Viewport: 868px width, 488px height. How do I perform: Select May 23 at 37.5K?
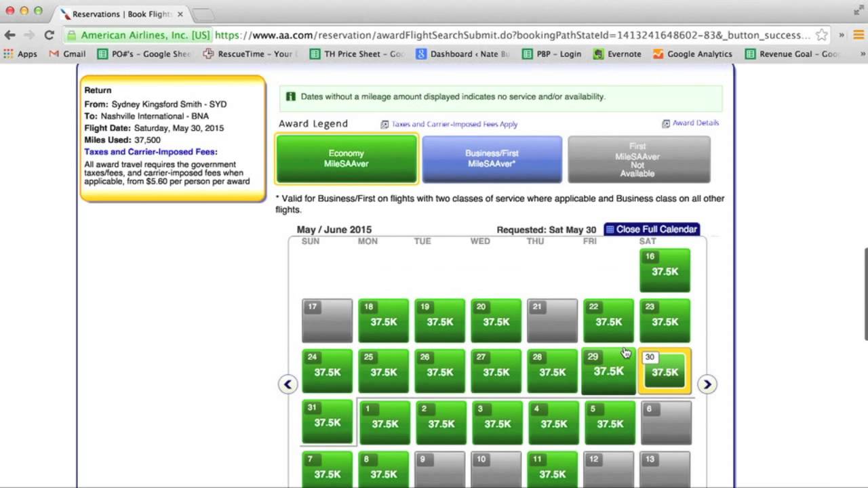pos(665,321)
